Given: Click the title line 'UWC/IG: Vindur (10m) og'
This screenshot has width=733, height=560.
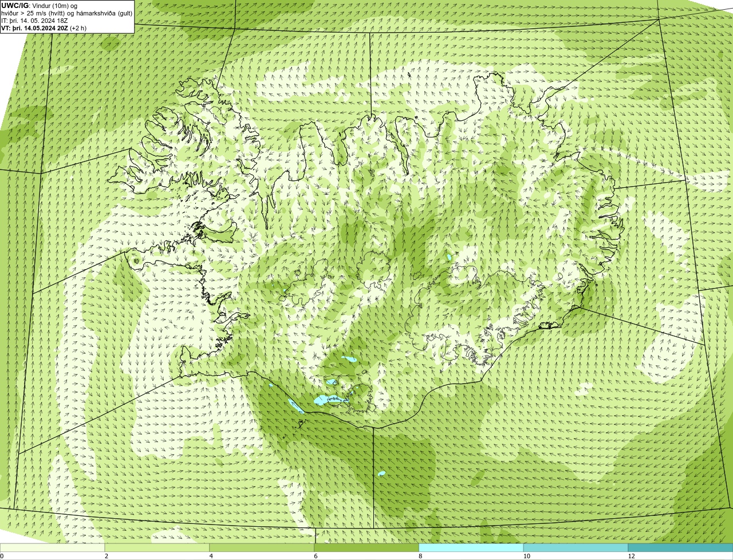Looking at the screenshot, I should click(x=38, y=5).
